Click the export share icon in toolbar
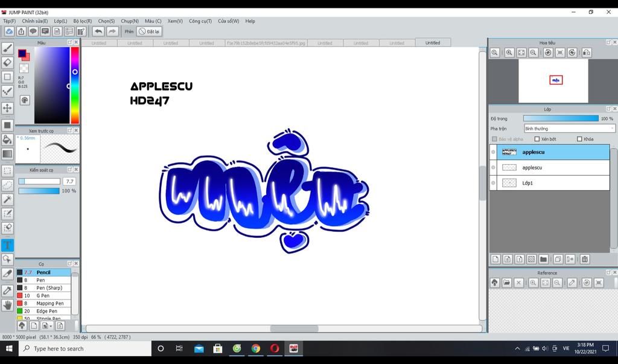Screen dimensions: 618x364 coord(21,31)
